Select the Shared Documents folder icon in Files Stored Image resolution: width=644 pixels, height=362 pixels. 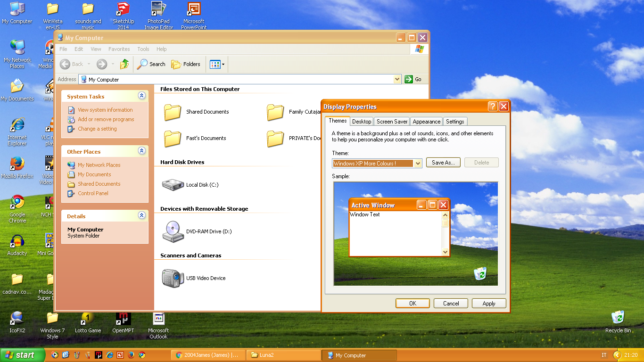(x=173, y=112)
